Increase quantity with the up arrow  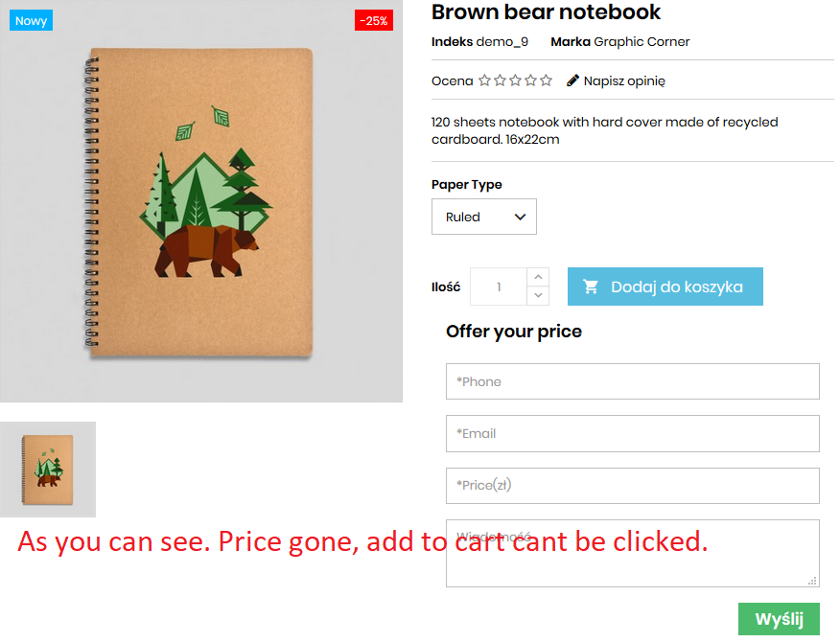click(538, 277)
